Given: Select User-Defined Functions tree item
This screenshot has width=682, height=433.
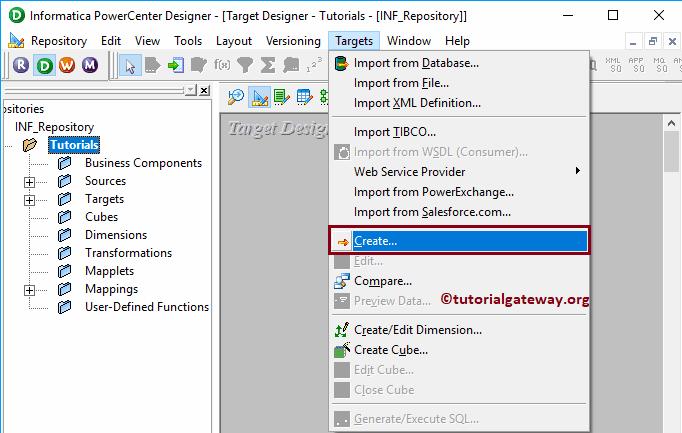Looking at the screenshot, I should (x=147, y=307).
